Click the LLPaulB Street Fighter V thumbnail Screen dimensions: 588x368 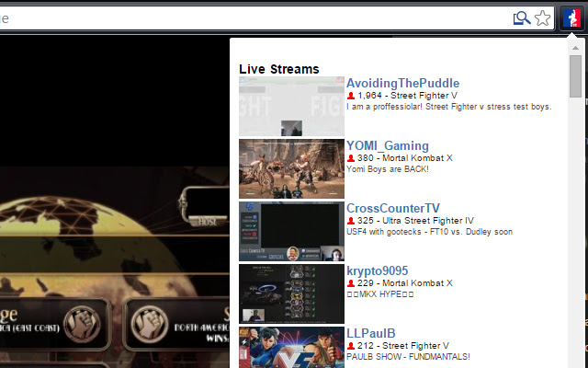[x=291, y=348]
